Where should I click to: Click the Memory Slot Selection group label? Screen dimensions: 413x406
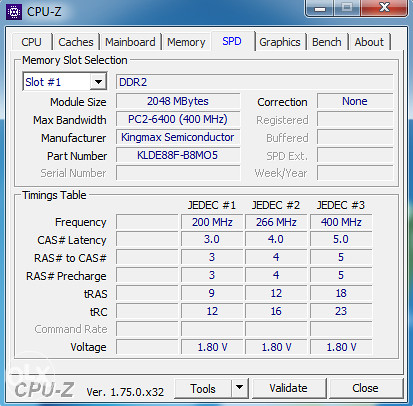[x=75, y=60]
